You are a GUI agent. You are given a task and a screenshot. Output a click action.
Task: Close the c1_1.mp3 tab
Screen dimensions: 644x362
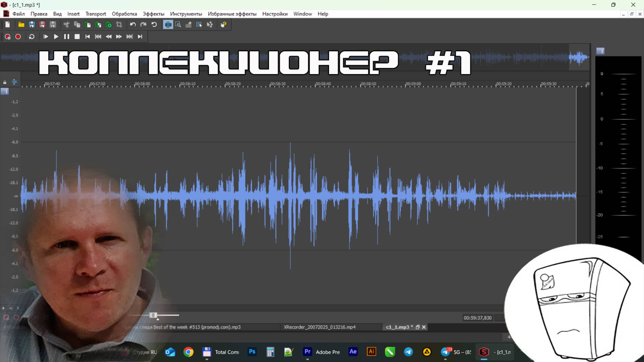pos(424,327)
